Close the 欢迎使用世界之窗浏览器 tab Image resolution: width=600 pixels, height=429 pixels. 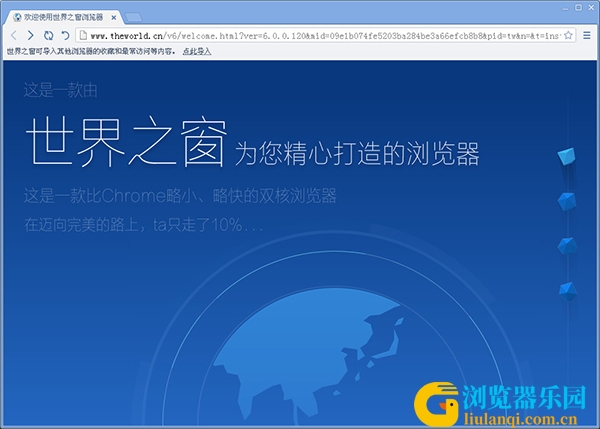(x=114, y=18)
